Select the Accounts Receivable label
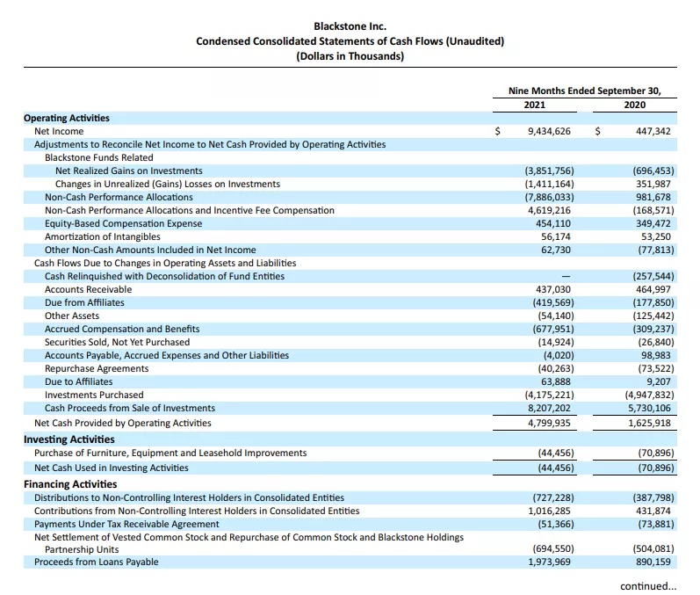Viewport: 700px width, 595px height. click(x=88, y=289)
